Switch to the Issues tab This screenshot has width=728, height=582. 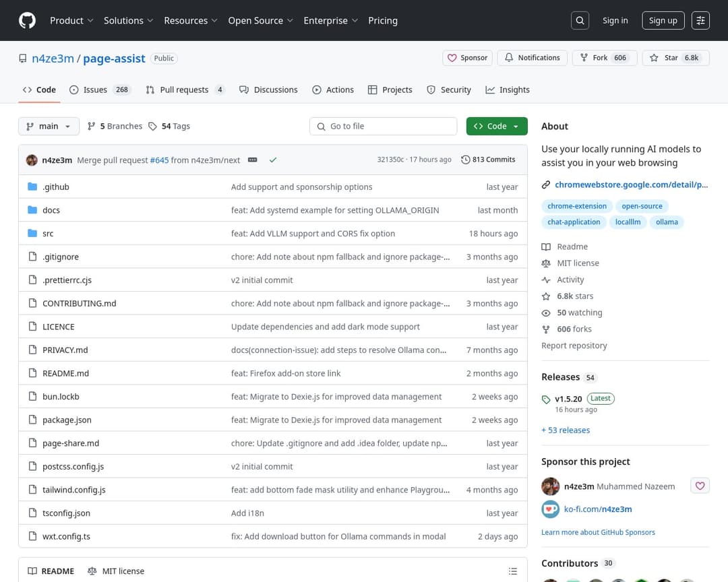(x=100, y=90)
